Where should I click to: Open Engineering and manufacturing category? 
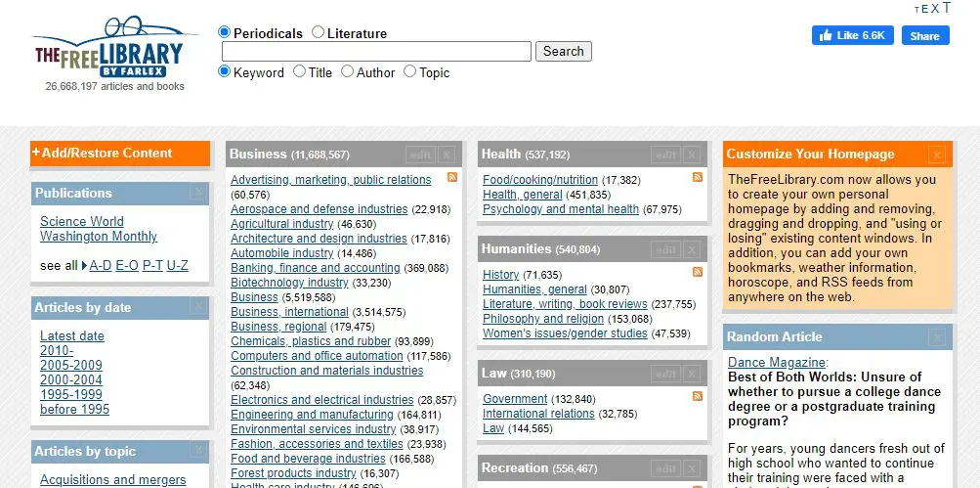pos(312,415)
